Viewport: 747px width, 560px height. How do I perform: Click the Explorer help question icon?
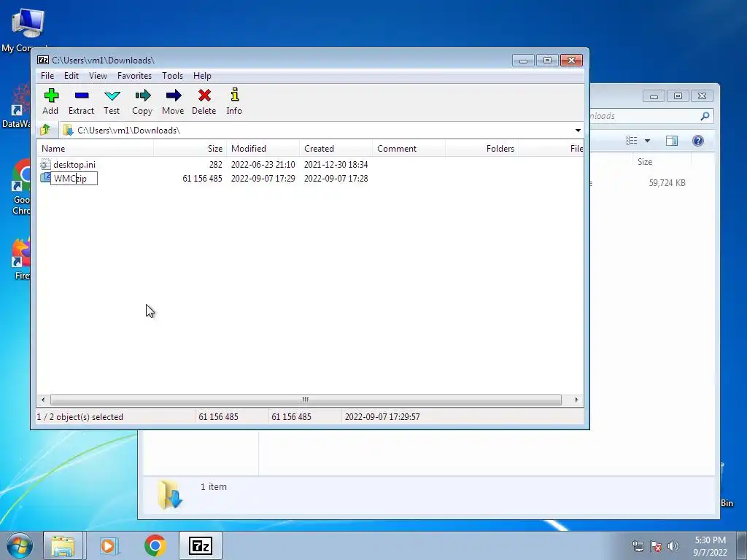698,141
